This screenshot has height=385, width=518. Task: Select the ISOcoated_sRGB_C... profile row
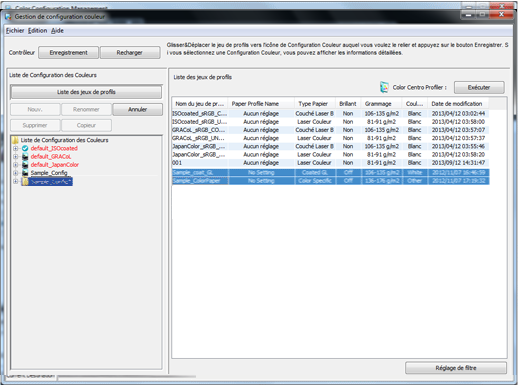(x=330, y=114)
